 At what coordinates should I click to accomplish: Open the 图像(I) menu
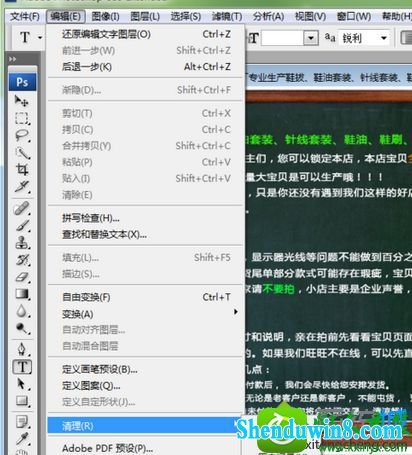[105, 16]
